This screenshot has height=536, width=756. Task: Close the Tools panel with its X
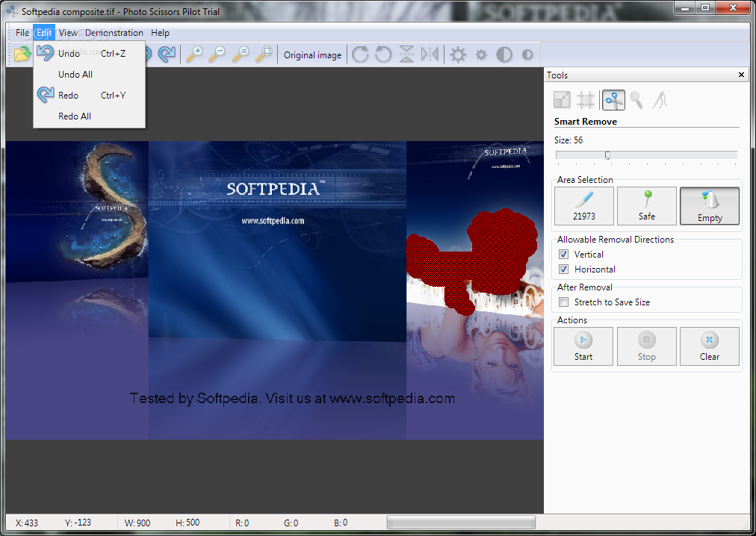[742, 75]
